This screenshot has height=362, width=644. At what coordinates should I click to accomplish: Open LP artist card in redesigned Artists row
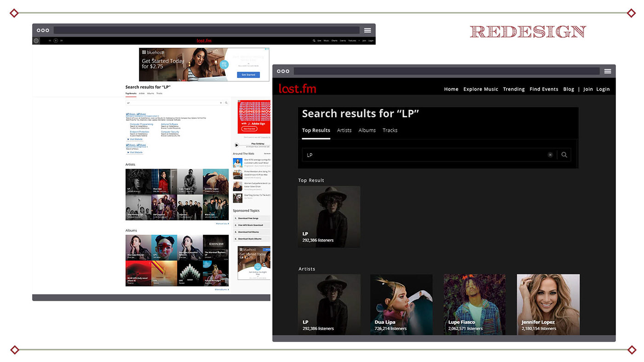[329, 305]
